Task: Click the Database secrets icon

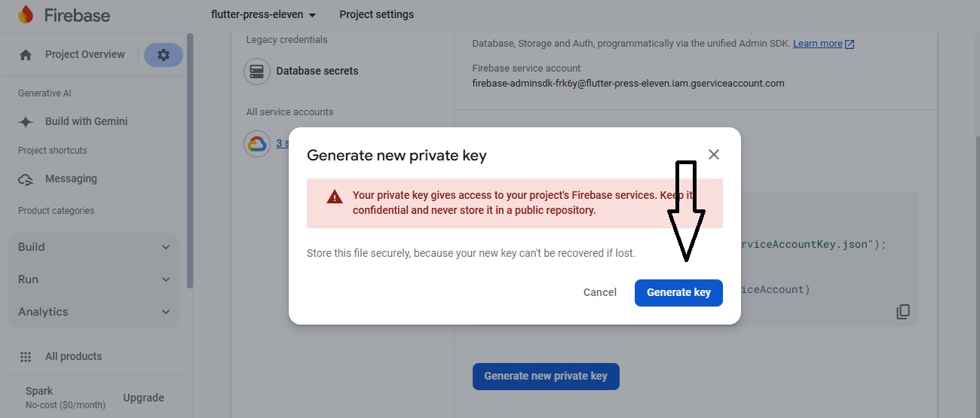Action: [x=257, y=72]
